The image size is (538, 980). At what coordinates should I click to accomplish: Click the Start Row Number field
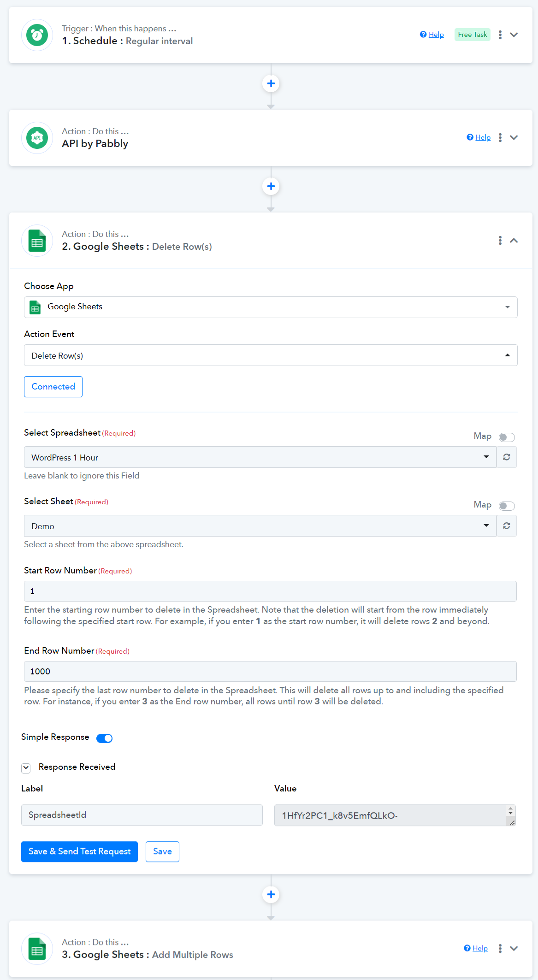270,591
